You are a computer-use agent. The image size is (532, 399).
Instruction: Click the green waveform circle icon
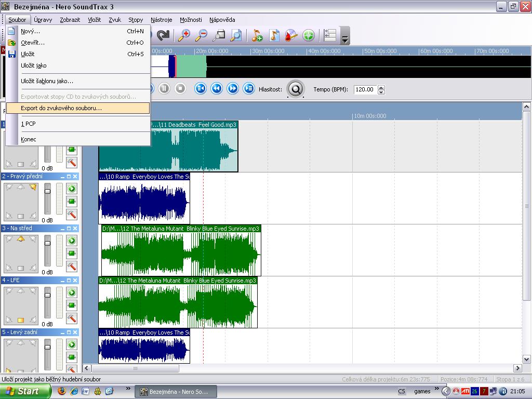tap(309, 35)
